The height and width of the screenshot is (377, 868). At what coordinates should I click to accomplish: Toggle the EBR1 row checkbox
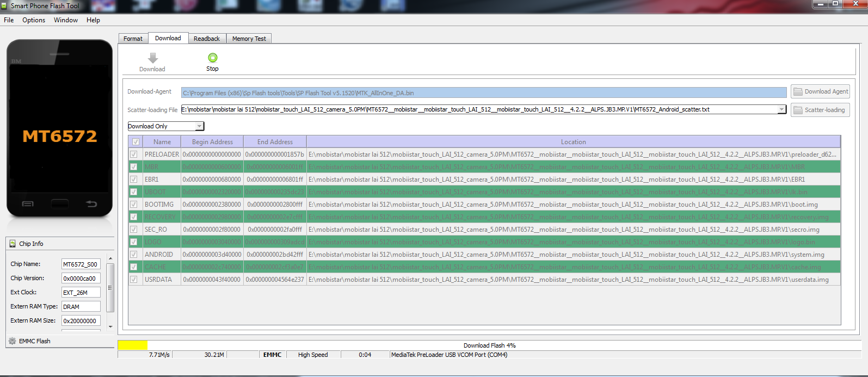(x=134, y=180)
